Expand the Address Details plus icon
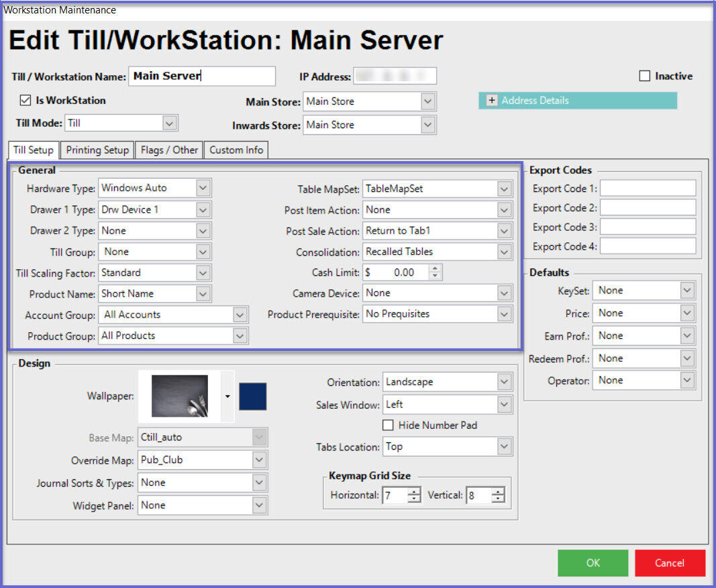The width and height of the screenshot is (716, 588). (x=492, y=101)
